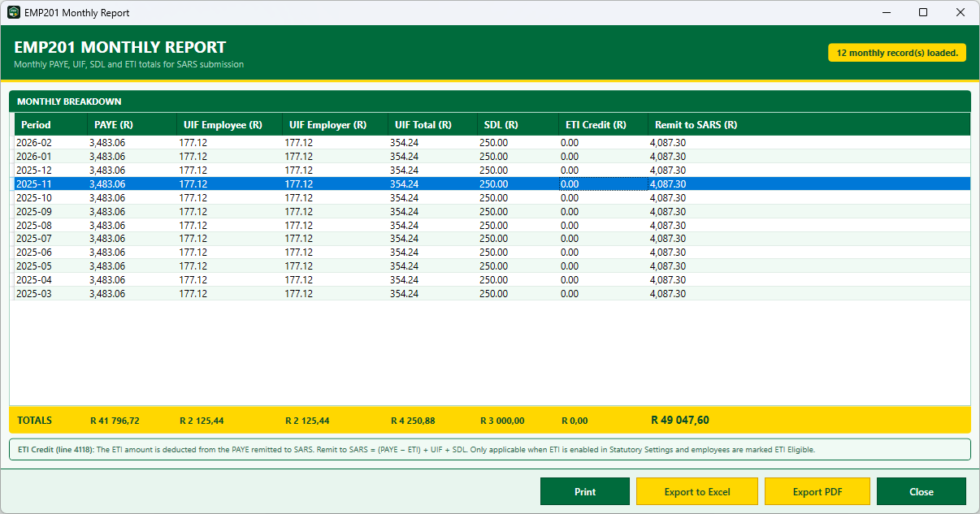Click the EMP201 MONTHLY REPORT heading
This screenshot has height=514, width=980.
(119, 47)
